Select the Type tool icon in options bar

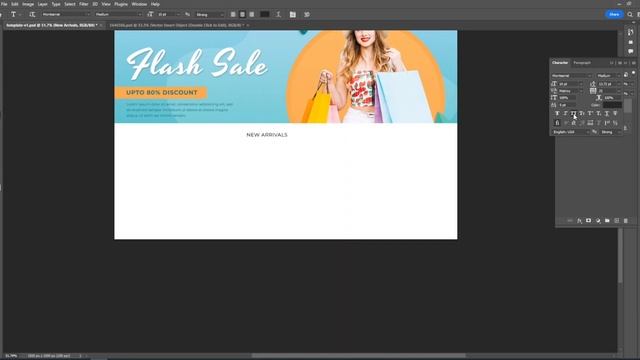click(13, 14)
